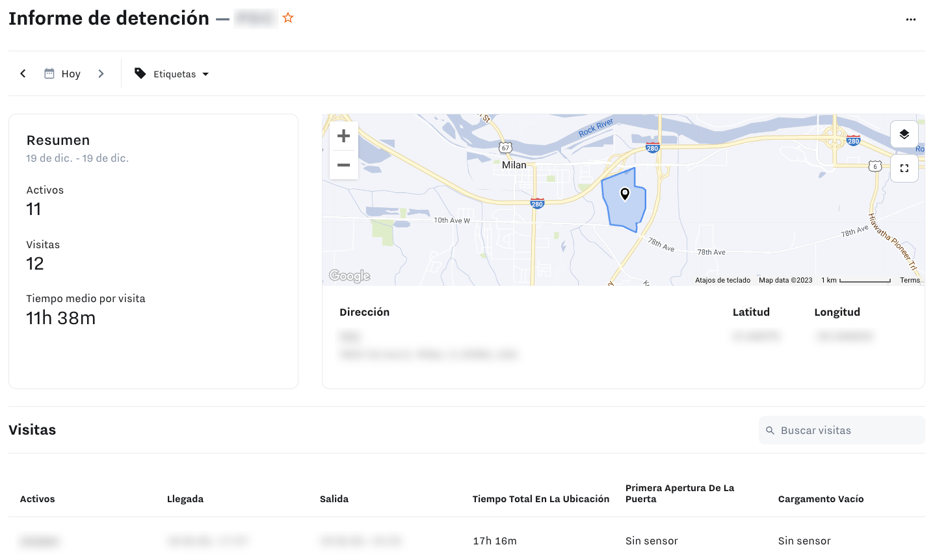Zoom in on the map
This screenshot has height=560, width=935.
tap(343, 136)
